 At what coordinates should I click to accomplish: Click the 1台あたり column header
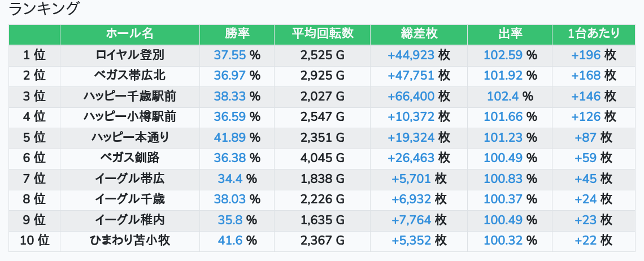click(x=593, y=34)
